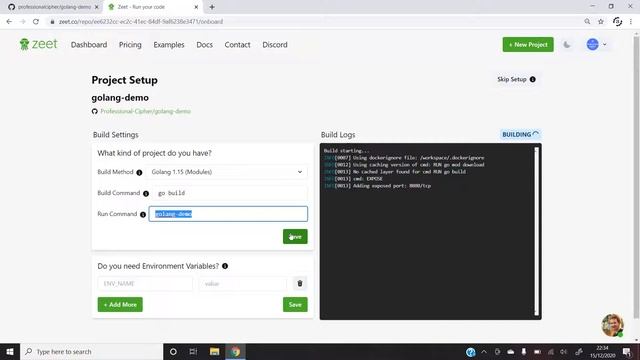Close the Zeet - Run your code tab
Screen dimensions: 640x360
click(x=196, y=7)
